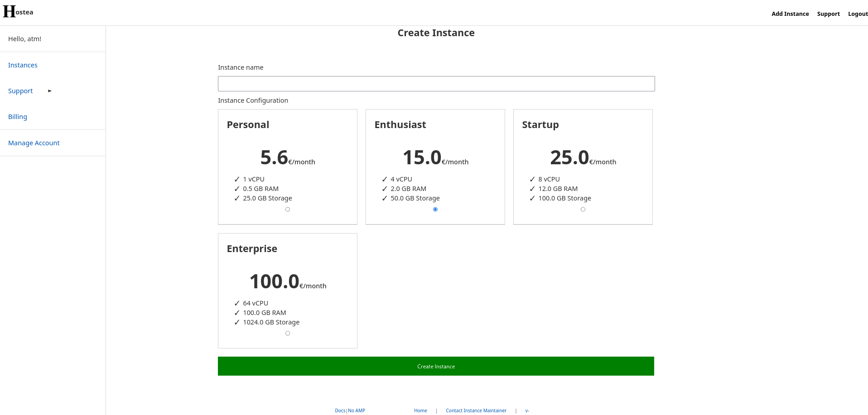Click the '2.0 GB RAM' feature line
The height and width of the screenshot is (415, 868).
[408, 189]
